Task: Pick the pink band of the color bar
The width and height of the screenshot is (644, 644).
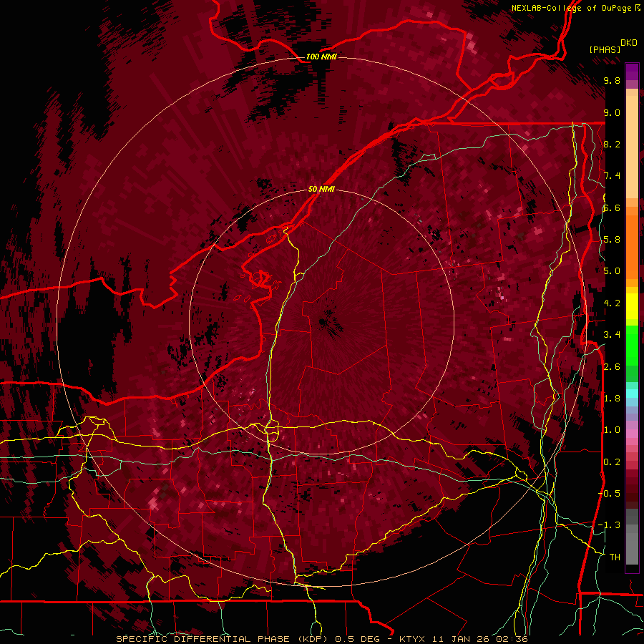Action: [632, 434]
